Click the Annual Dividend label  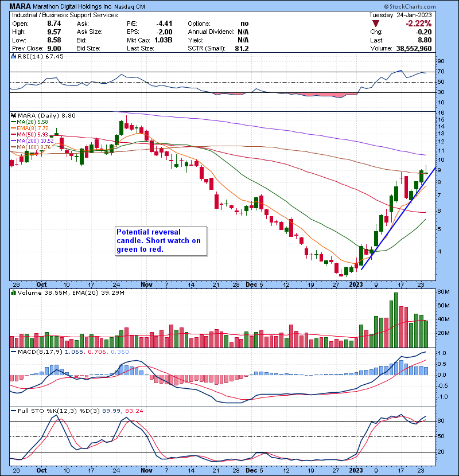pyautogui.click(x=211, y=32)
